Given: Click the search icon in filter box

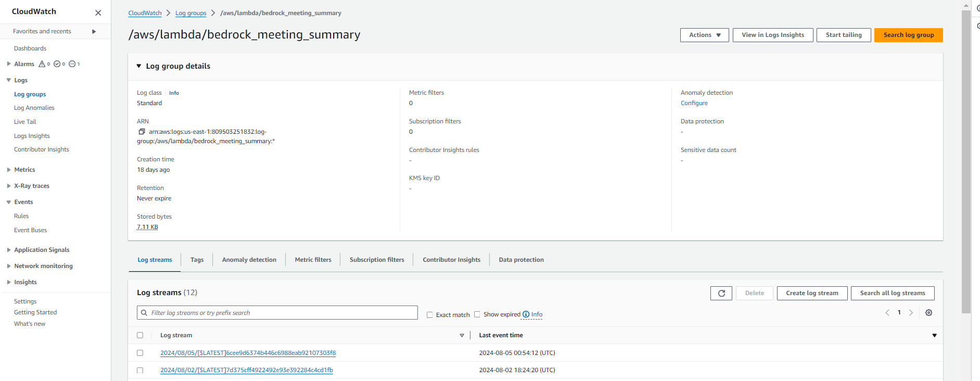Looking at the screenshot, I should coord(144,313).
